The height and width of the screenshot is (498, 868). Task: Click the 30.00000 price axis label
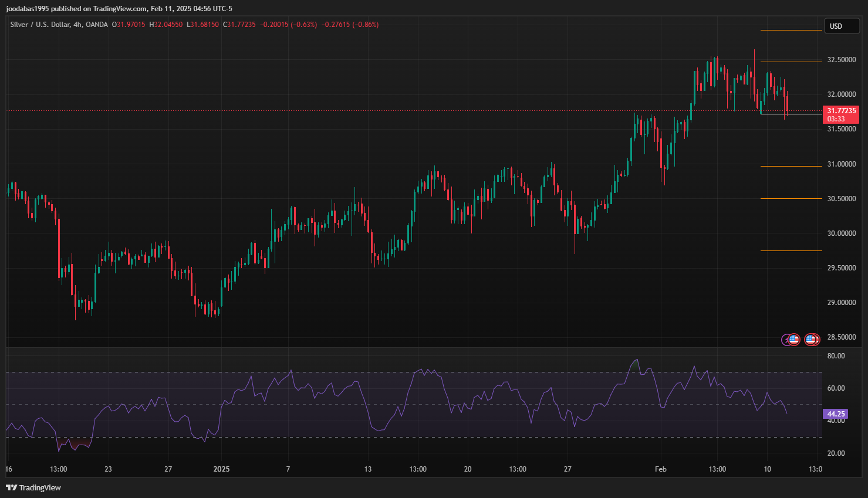(x=842, y=233)
